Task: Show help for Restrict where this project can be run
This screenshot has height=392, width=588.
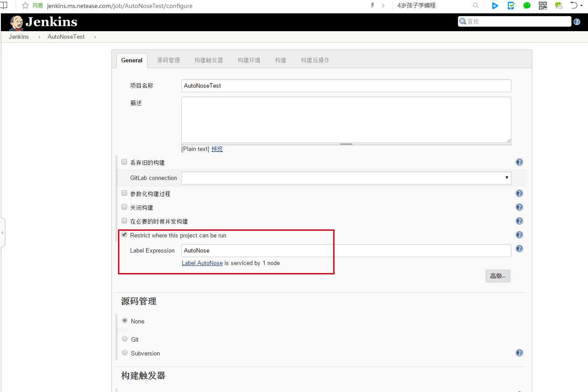Action: (519, 235)
